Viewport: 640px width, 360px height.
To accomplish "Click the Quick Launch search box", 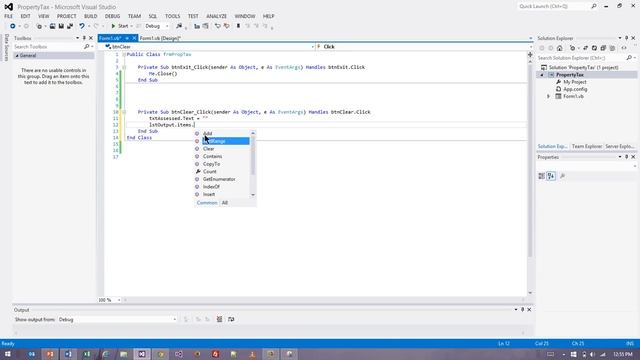I will (553, 7).
